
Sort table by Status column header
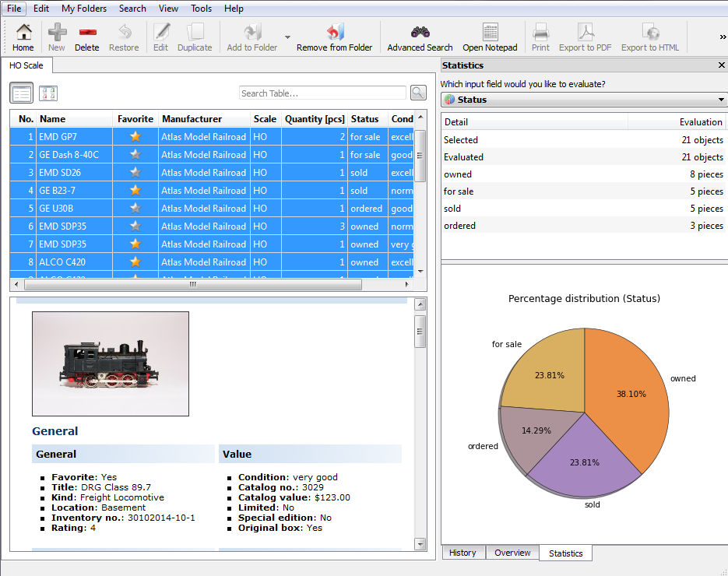[x=368, y=119]
